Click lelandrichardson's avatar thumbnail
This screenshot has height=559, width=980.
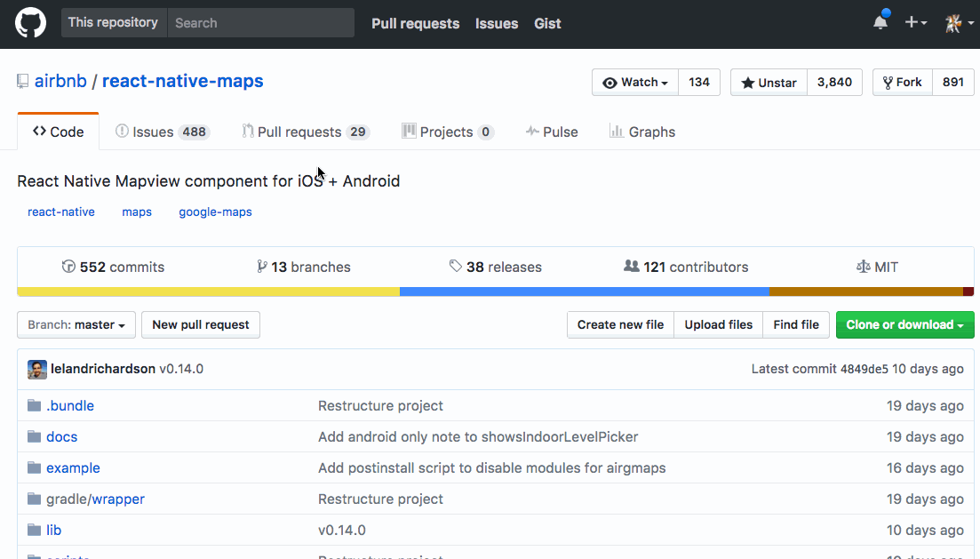pos(37,369)
